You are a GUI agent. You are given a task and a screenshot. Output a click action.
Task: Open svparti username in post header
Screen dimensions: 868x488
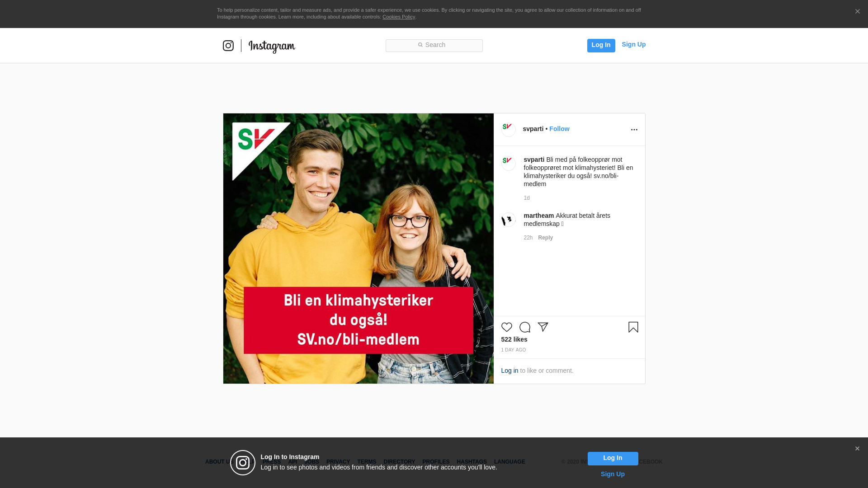[x=533, y=129]
